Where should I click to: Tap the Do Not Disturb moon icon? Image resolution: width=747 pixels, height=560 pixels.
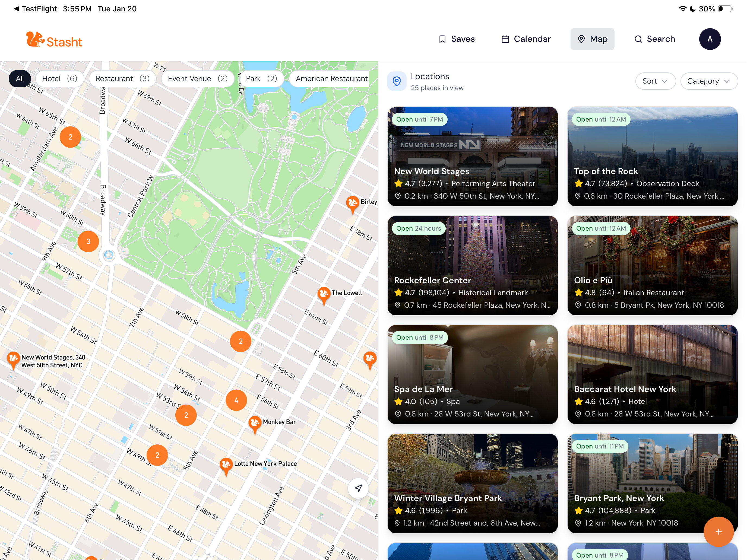pos(692,9)
